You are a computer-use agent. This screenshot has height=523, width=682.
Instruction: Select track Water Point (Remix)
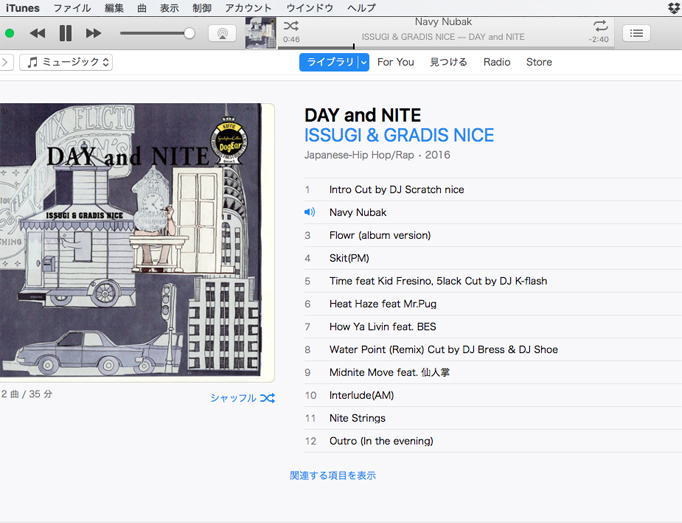pyautogui.click(x=493, y=349)
